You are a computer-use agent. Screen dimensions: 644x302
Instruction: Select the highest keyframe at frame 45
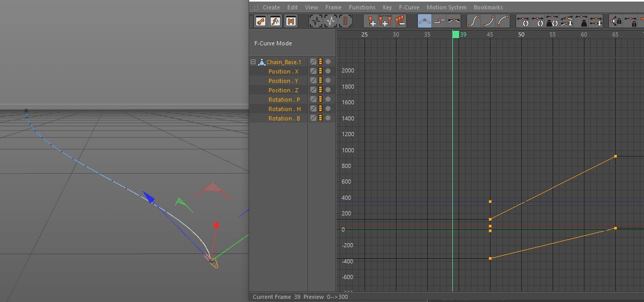point(490,201)
